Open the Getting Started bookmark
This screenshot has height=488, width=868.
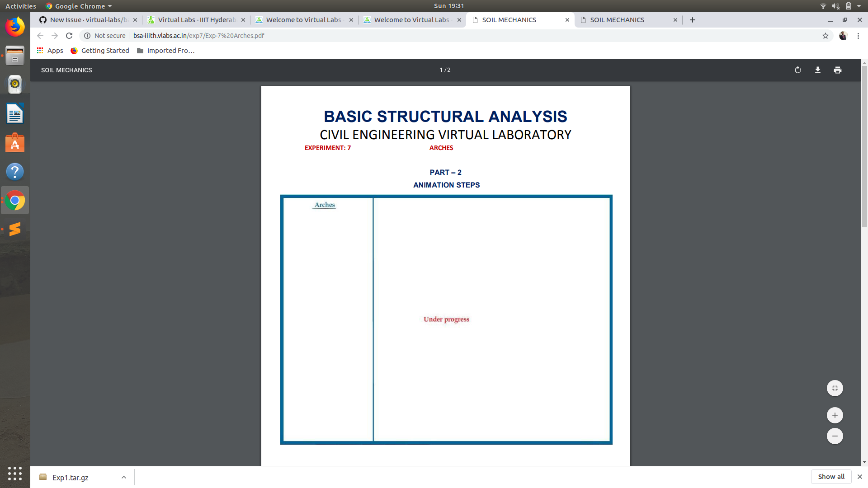(x=99, y=51)
